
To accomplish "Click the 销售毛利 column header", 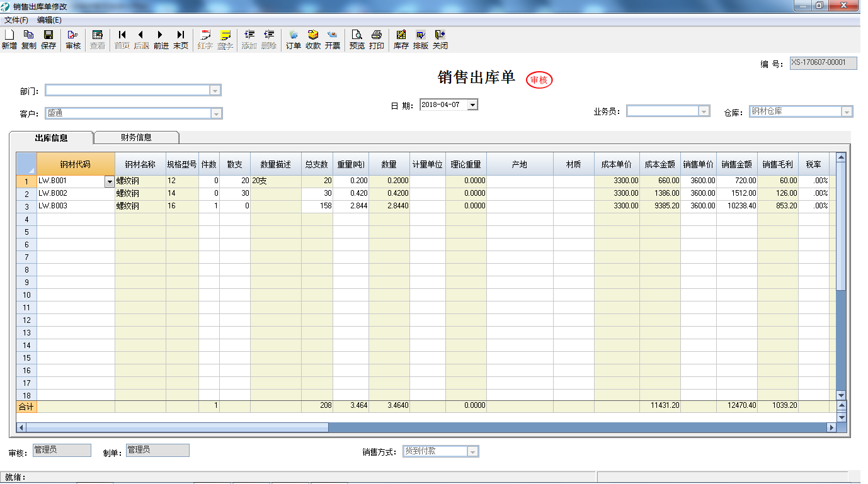I will (x=778, y=164).
